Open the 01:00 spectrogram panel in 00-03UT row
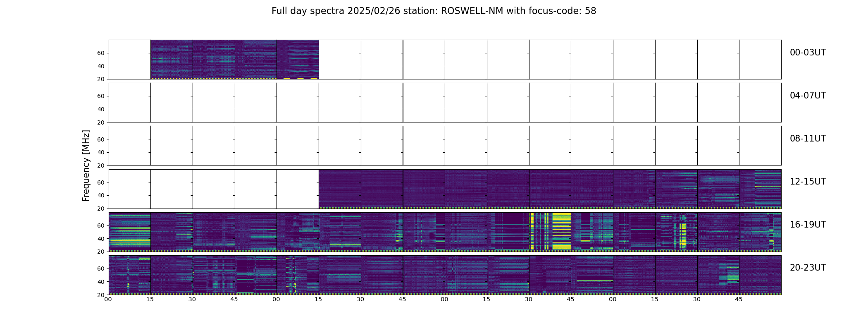 click(298, 60)
